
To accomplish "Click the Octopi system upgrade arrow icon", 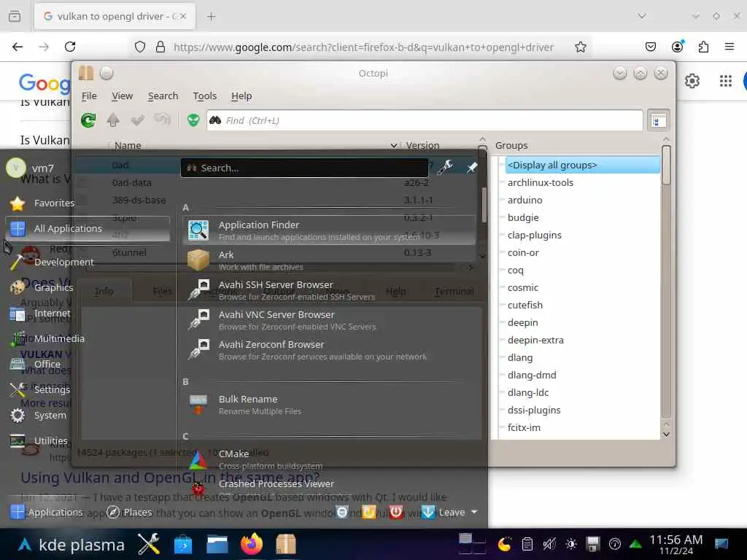I will coord(113,120).
